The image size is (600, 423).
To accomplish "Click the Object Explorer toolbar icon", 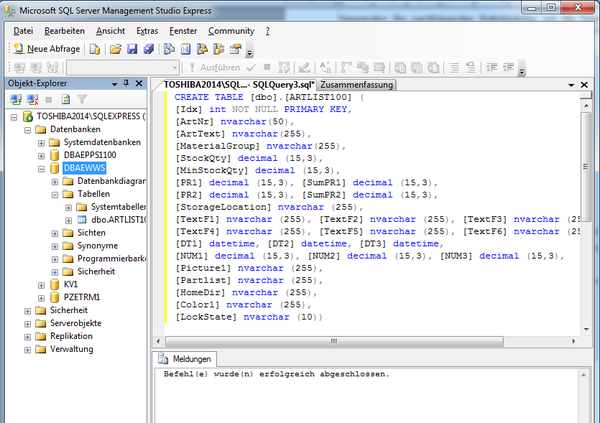I will point(202,49).
